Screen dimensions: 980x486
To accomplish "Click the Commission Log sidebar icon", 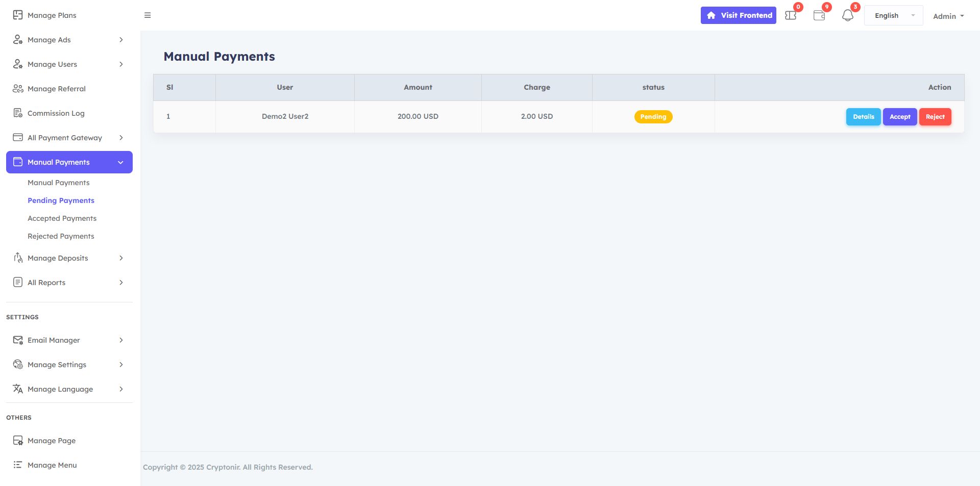I will (x=18, y=113).
